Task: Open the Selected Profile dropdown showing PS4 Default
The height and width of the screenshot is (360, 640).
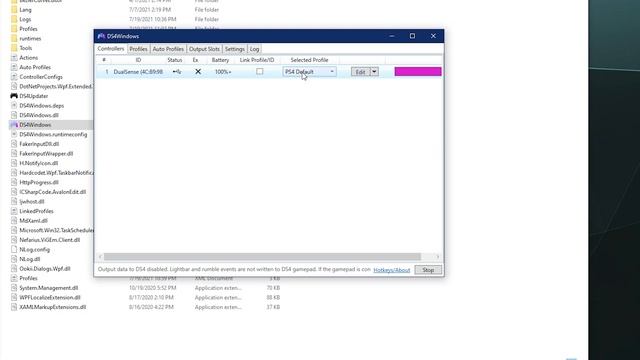Action: click(x=309, y=72)
